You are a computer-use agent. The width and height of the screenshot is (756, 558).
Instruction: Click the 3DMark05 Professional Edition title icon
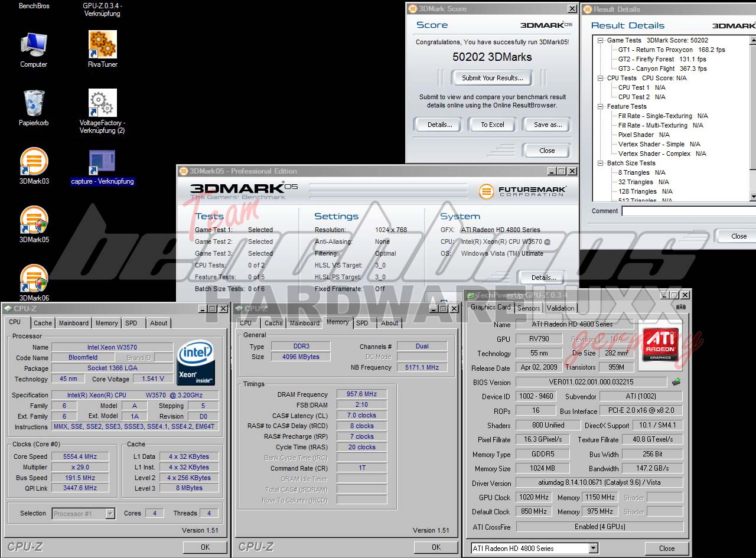[184, 171]
